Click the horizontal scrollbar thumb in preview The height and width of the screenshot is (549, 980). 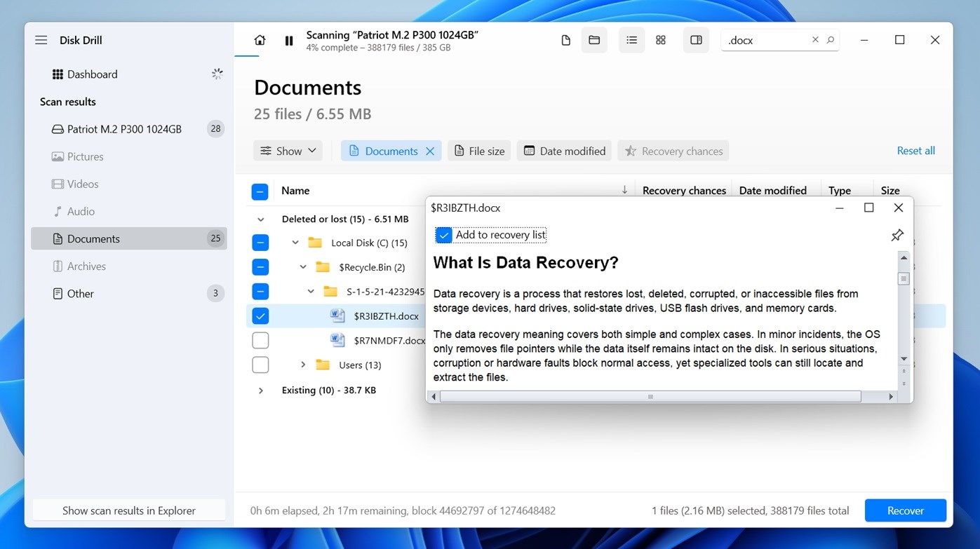pos(650,397)
